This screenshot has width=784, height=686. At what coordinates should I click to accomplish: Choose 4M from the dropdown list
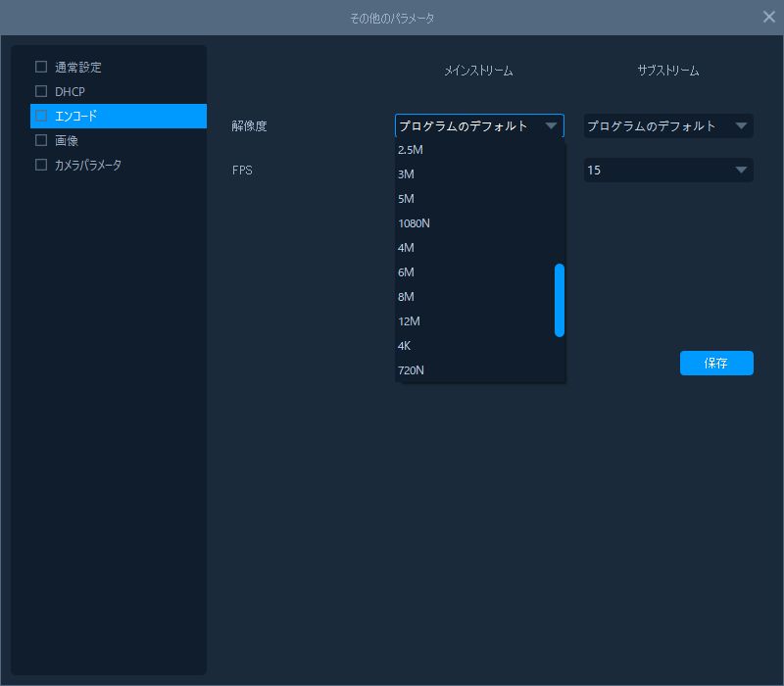point(407,248)
